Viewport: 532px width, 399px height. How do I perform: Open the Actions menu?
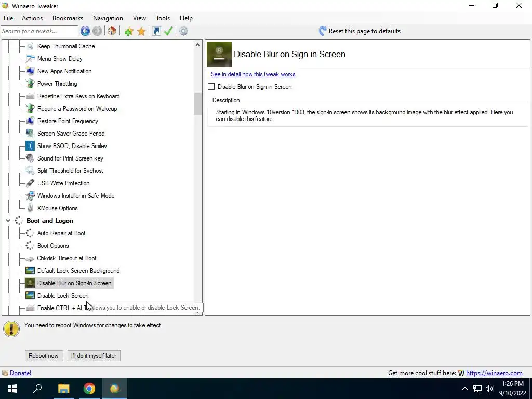32,18
